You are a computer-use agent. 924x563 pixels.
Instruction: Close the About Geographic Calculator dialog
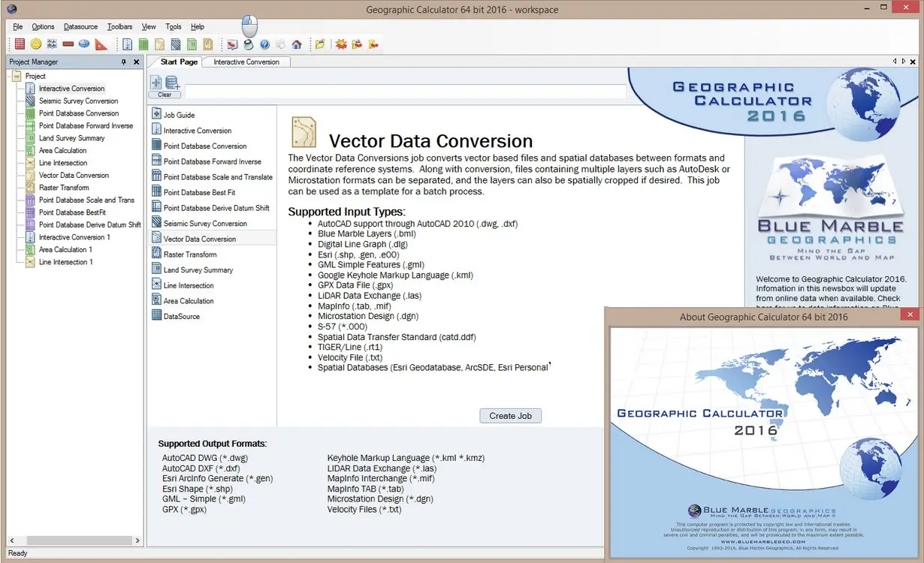(x=910, y=315)
